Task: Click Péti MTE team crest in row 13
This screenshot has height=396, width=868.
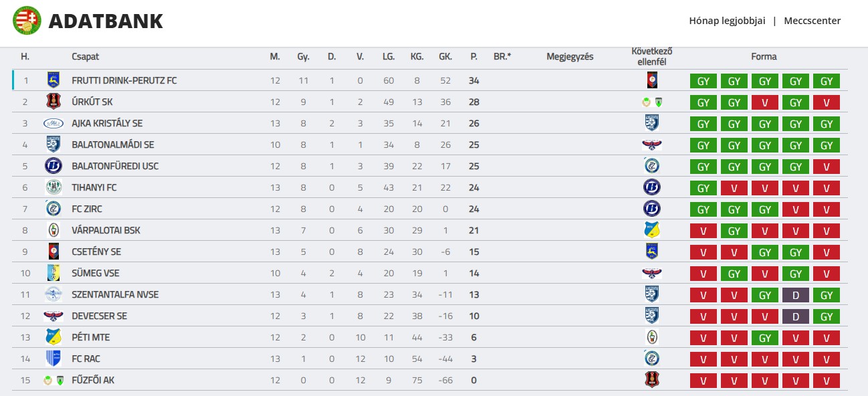Action: click(x=53, y=337)
